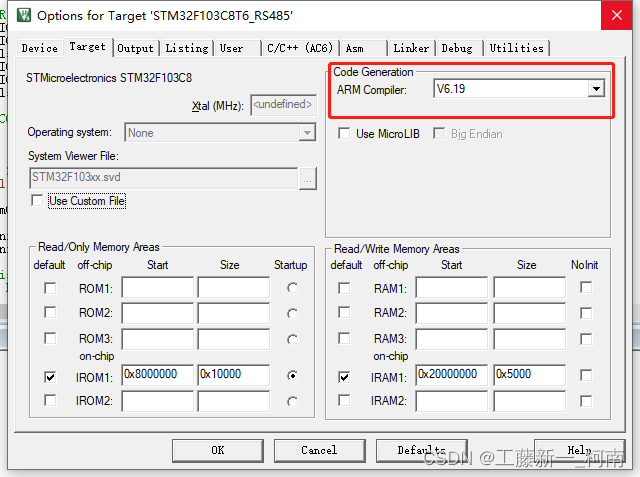Viewport: 640px width, 477px height.
Task: Enable NoInit for IRAM1
Action: (586, 375)
